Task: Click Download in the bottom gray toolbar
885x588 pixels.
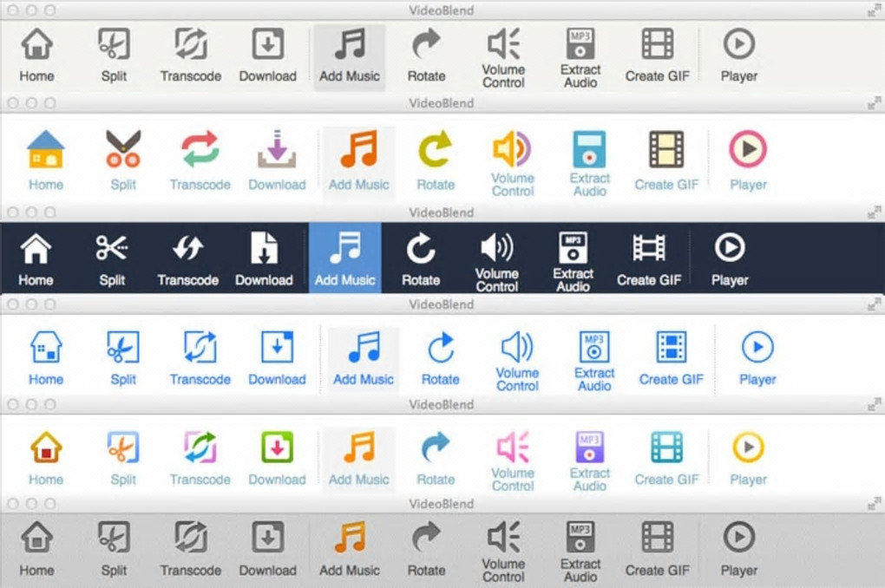Action: pos(267,550)
